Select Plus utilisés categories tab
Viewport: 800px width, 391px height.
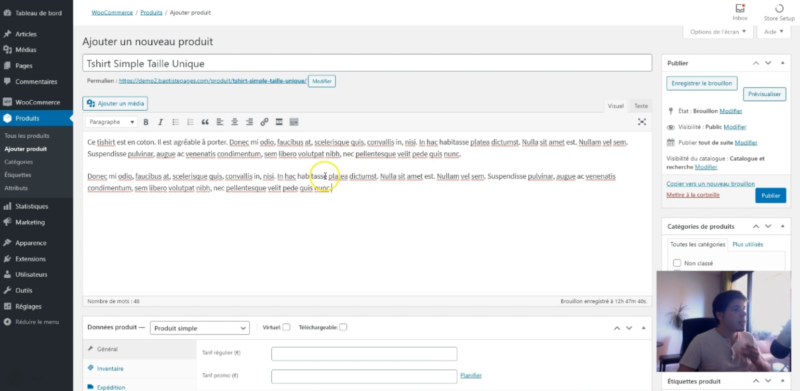748,245
